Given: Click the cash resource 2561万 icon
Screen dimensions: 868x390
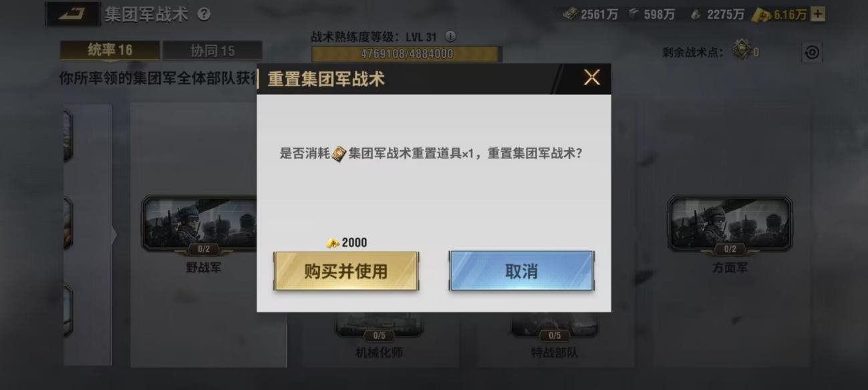Looking at the screenshot, I should pos(570,14).
